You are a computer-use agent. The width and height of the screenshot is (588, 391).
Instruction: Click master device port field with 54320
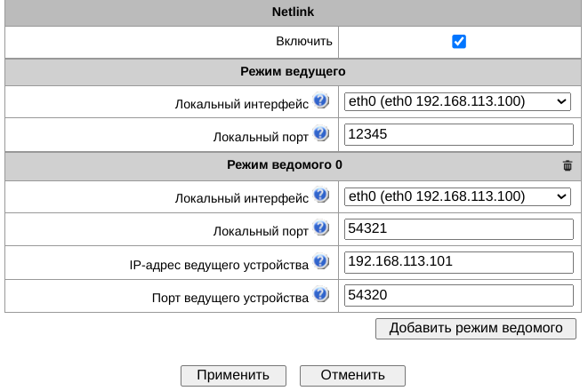click(459, 295)
